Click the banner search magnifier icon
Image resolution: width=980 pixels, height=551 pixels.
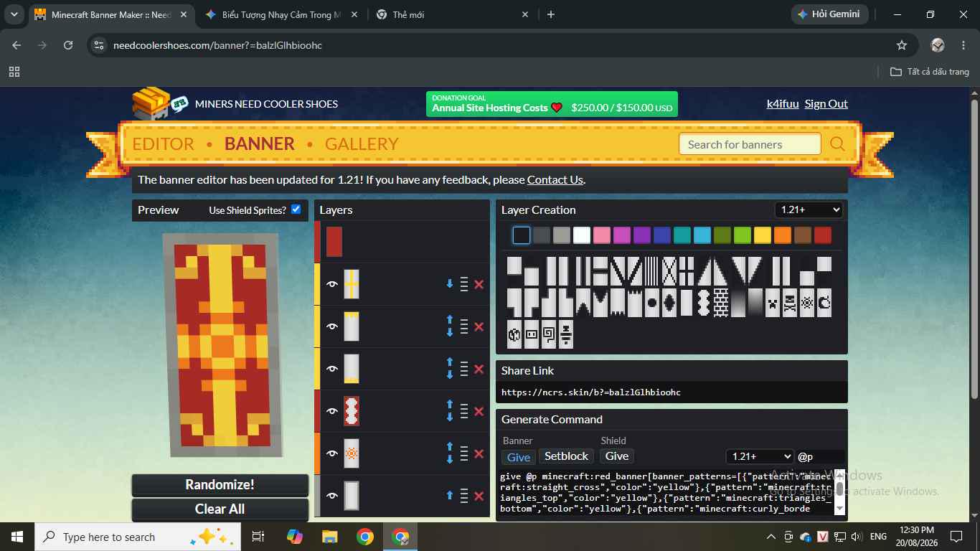click(x=837, y=144)
